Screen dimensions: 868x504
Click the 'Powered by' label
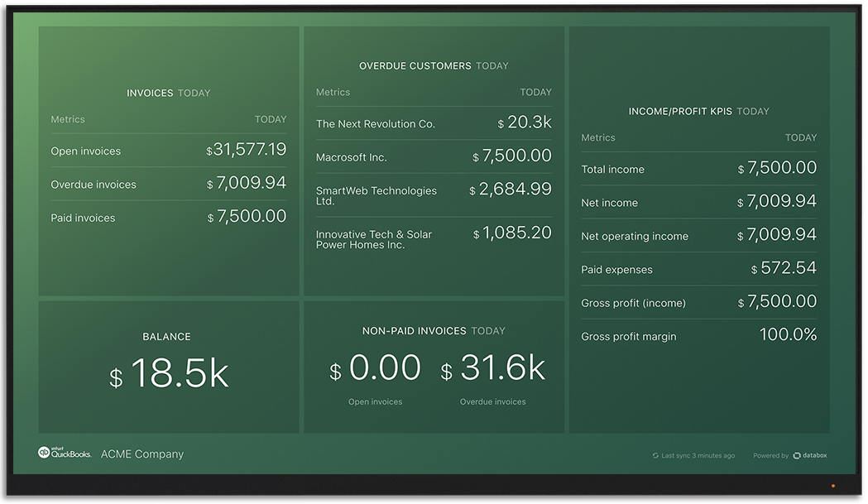point(770,456)
